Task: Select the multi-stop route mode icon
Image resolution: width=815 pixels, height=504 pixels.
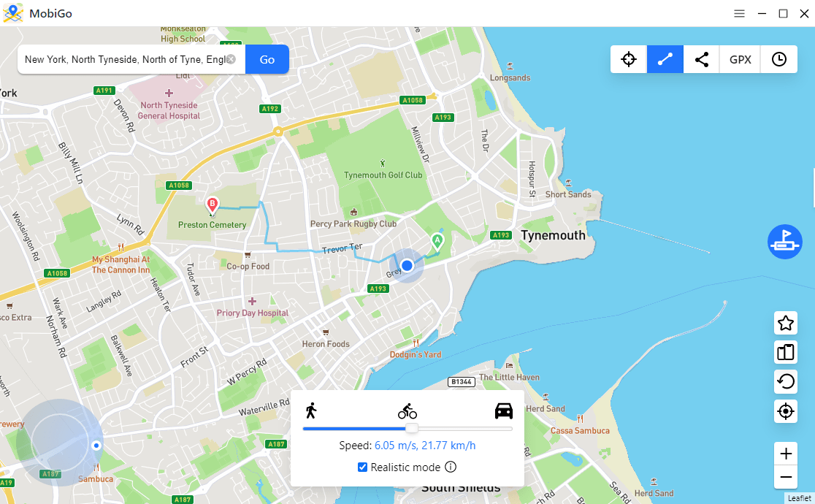Action: pyautogui.click(x=701, y=59)
